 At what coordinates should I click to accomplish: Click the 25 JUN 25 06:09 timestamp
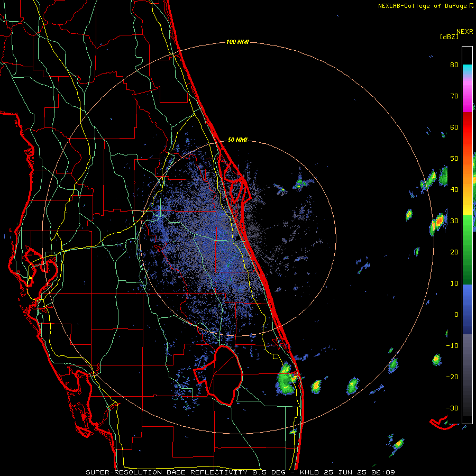coord(360,472)
